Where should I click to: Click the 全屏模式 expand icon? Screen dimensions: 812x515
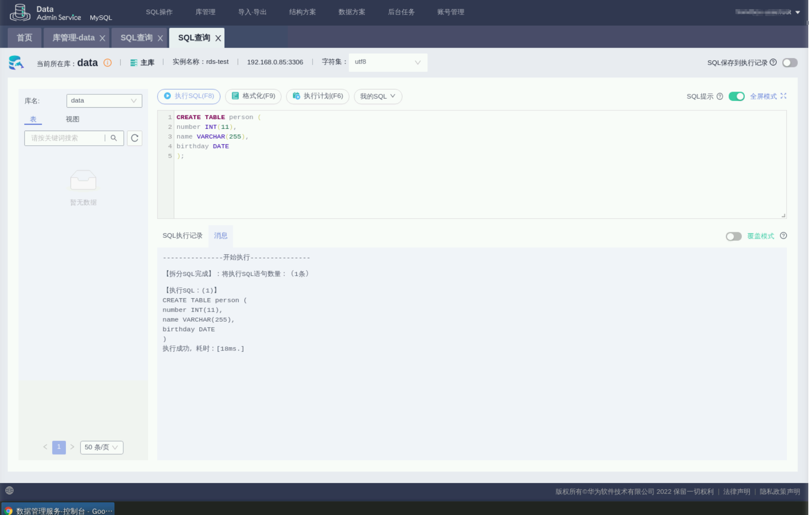pos(783,96)
